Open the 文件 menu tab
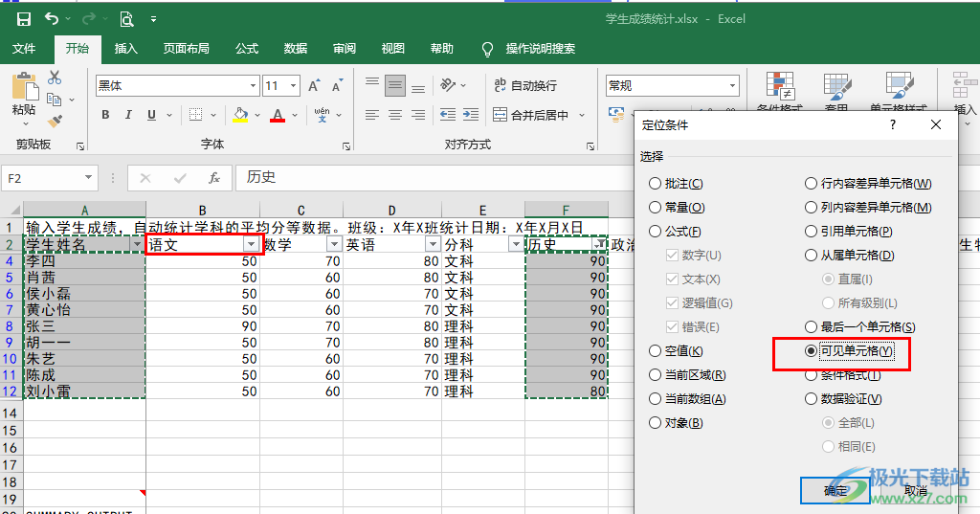Viewport: 980px width, 514px height. coord(24,48)
